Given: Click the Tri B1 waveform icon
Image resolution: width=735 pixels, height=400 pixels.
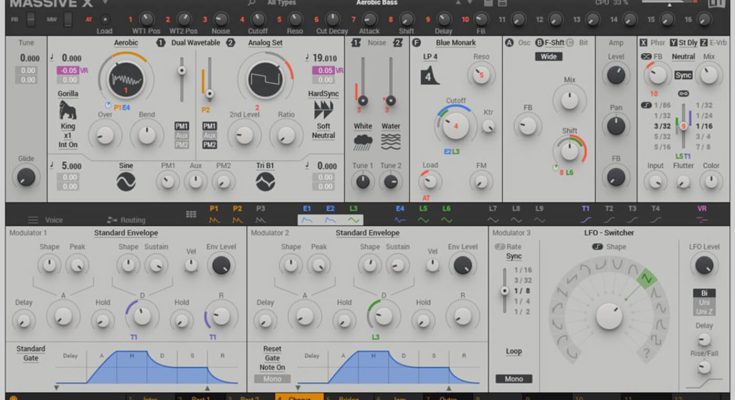Looking at the screenshot, I should click(265, 181).
